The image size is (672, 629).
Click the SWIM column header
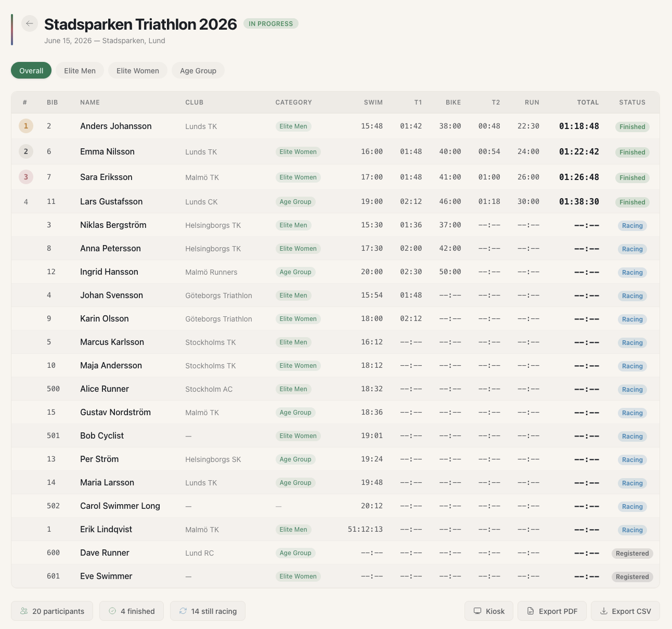[373, 102]
